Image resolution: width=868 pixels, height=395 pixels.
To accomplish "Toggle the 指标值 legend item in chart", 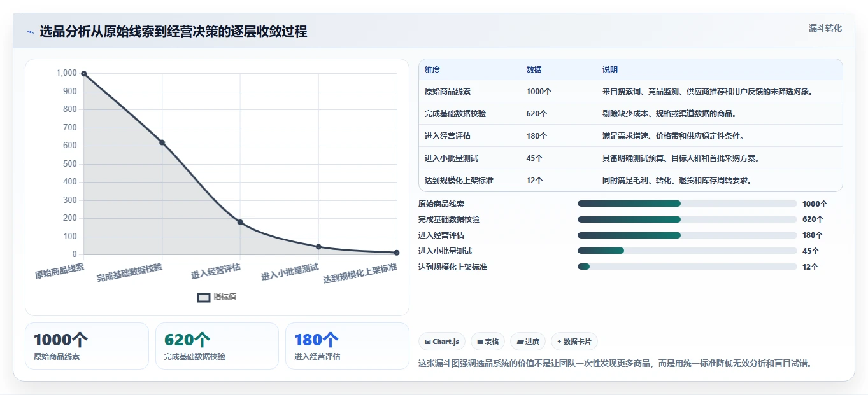I will click(x=217, y=297).
